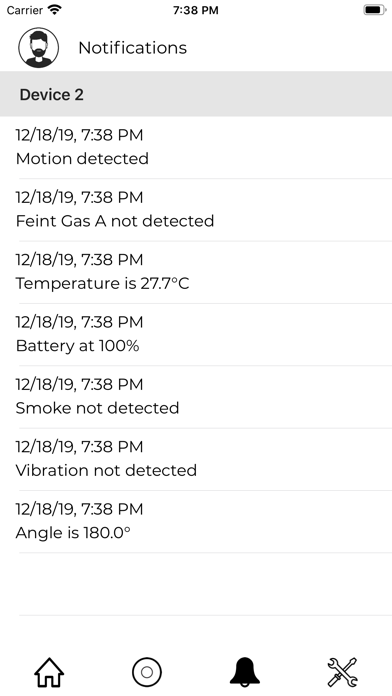Screen dimensions: 392x696
Task: Tap the Device 2 section header
Action: [196, 94]
